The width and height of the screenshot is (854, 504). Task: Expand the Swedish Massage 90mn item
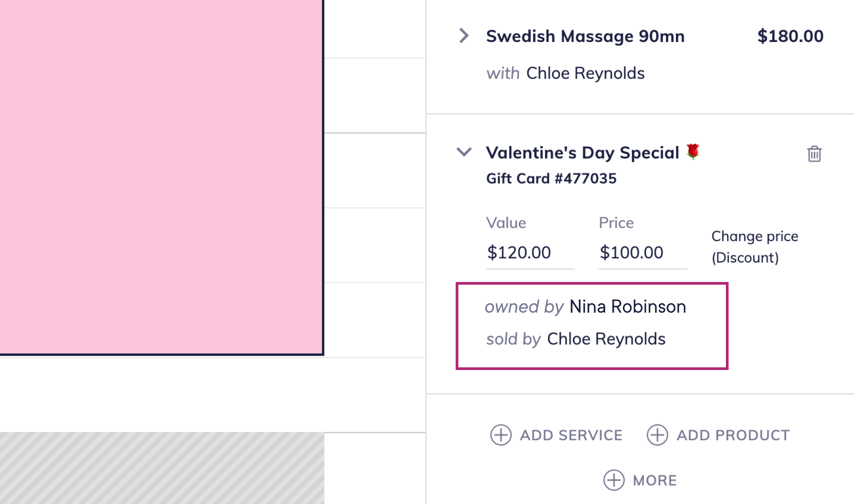(464, 36)
